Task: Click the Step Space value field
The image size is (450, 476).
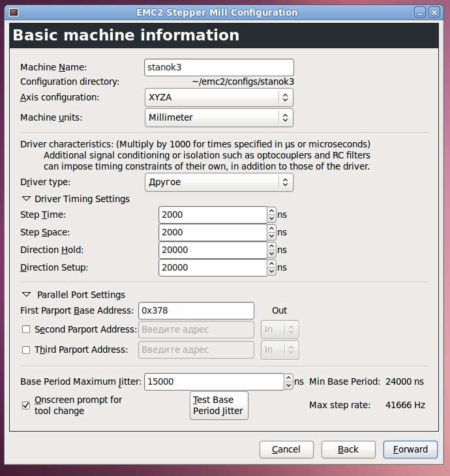Action: click(213, 233)
